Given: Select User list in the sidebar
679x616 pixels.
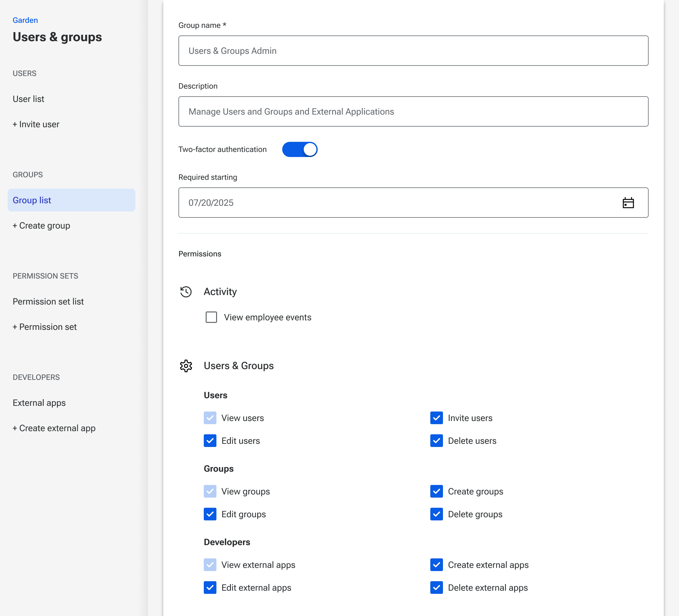Looking at the screenshot, I should pos(28,99).
